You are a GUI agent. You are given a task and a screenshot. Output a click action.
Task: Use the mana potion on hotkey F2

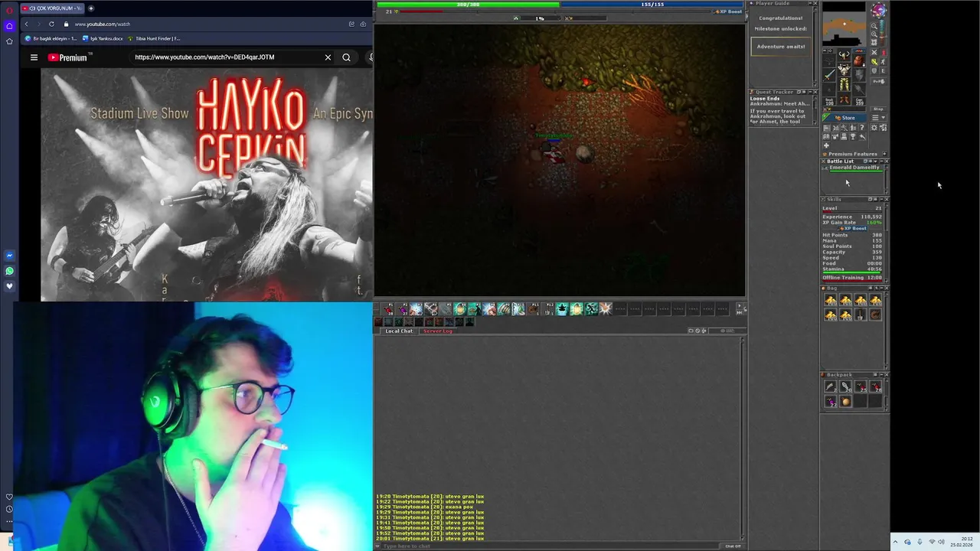click(402, 309)
